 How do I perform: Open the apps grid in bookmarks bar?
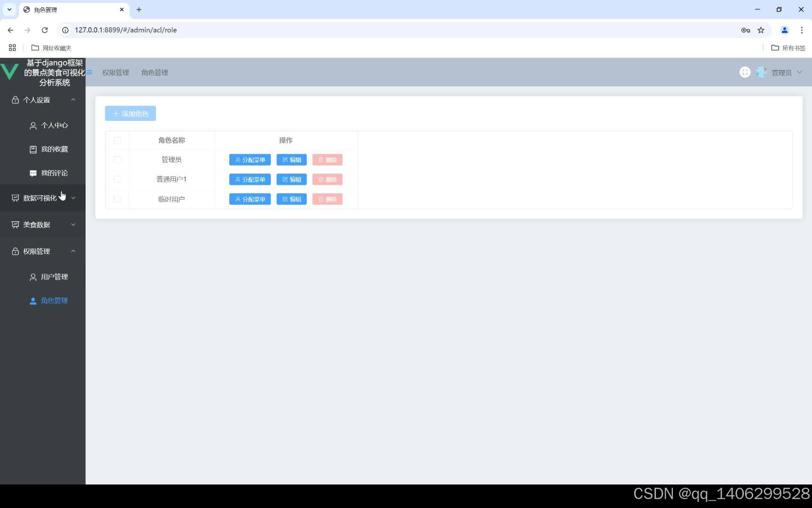coord(12,48)
